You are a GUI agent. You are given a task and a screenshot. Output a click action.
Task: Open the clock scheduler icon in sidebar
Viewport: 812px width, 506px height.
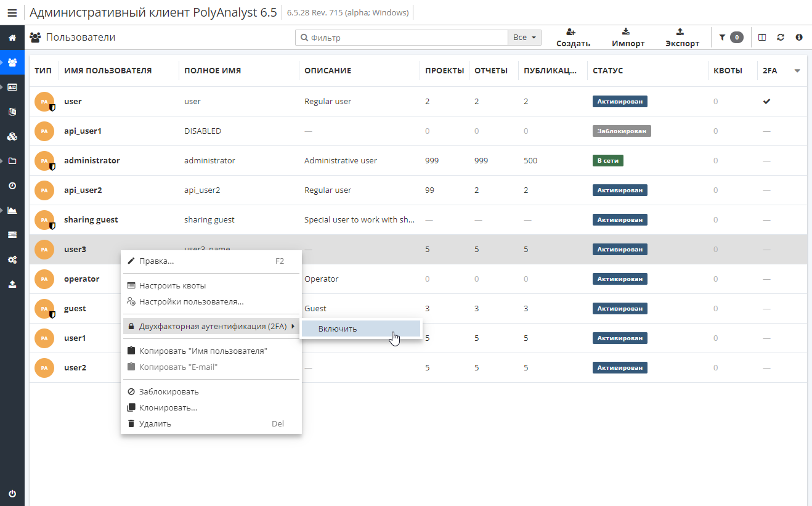coord(12,186)
